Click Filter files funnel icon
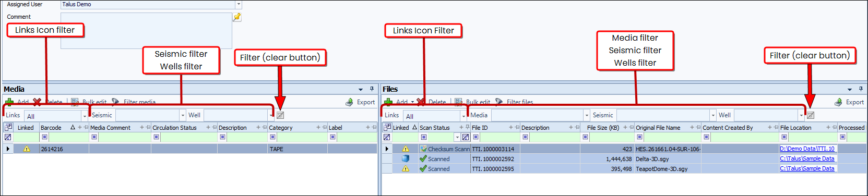This screenshot has height=196, width=868. pos(499,102)
